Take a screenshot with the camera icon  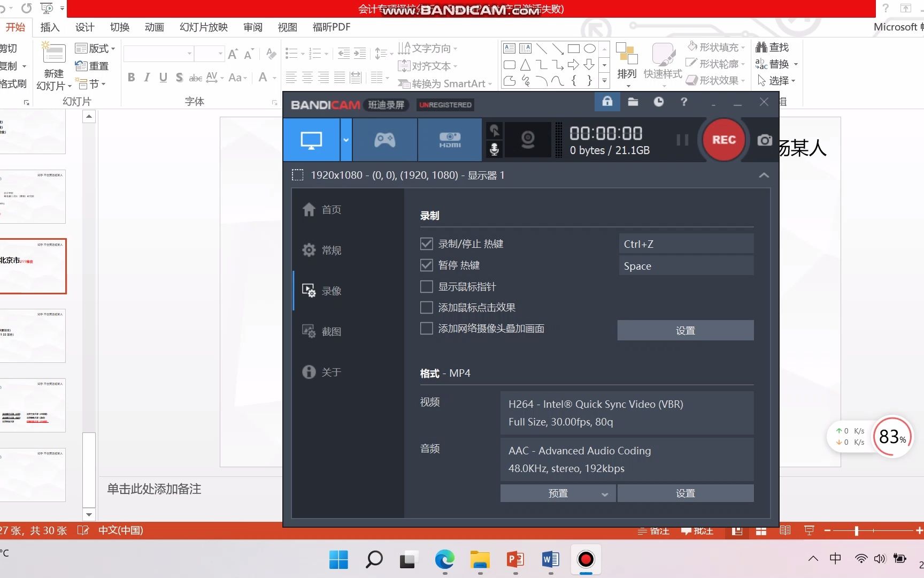point(765,140)
